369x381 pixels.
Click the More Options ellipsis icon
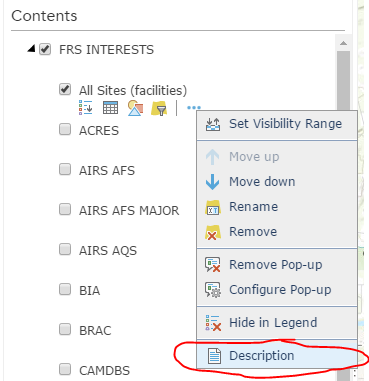click(194, 108)
